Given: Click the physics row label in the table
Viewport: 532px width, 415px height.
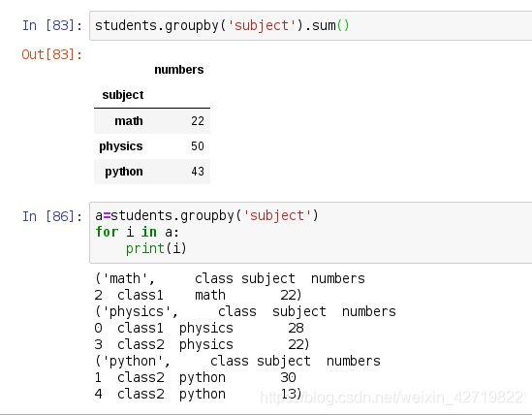Looking at the screenshot, I should 121,146.
